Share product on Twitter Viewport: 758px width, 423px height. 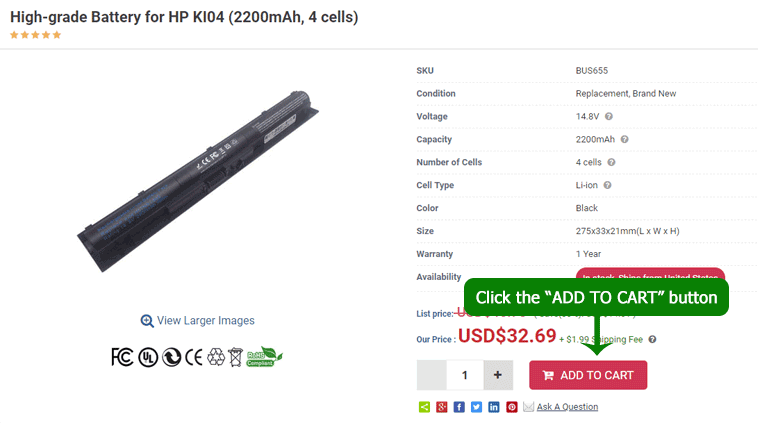(476, 407)
